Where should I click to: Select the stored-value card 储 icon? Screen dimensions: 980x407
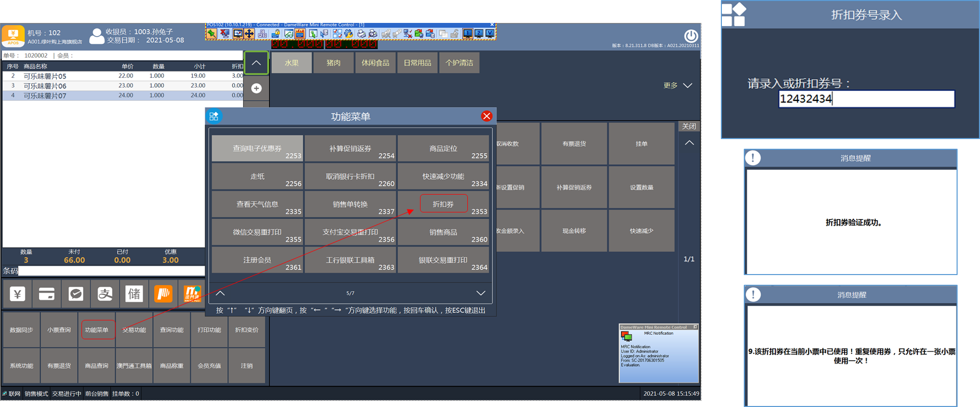click(134, 294)
